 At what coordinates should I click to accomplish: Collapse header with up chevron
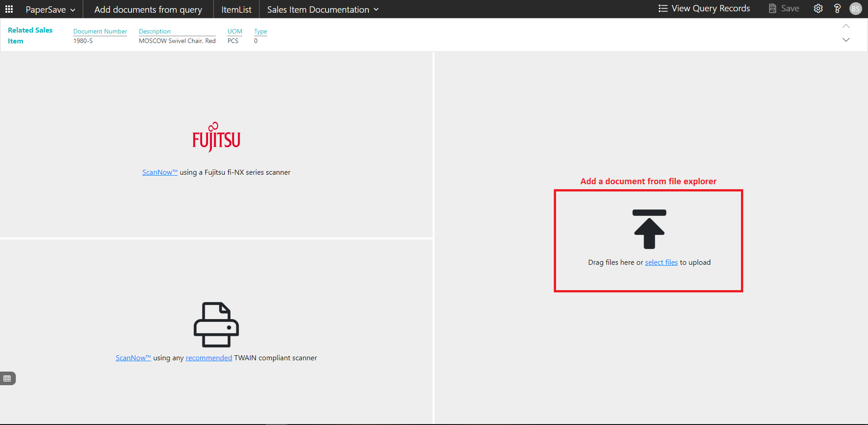[x=846, y=26]
